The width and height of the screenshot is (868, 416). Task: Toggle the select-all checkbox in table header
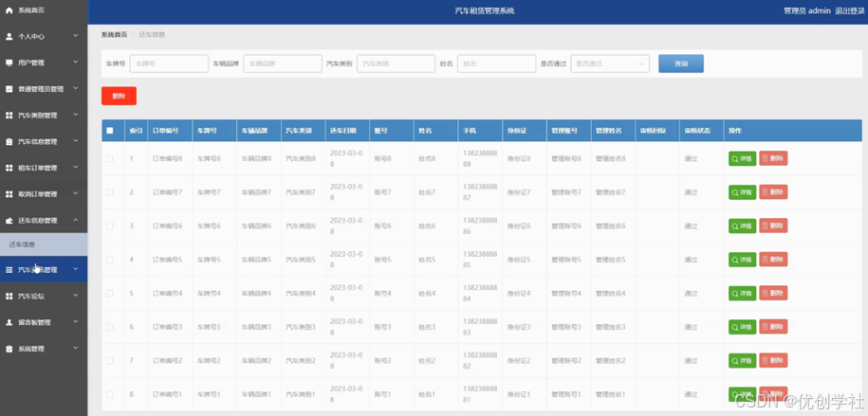pos(110,131)
